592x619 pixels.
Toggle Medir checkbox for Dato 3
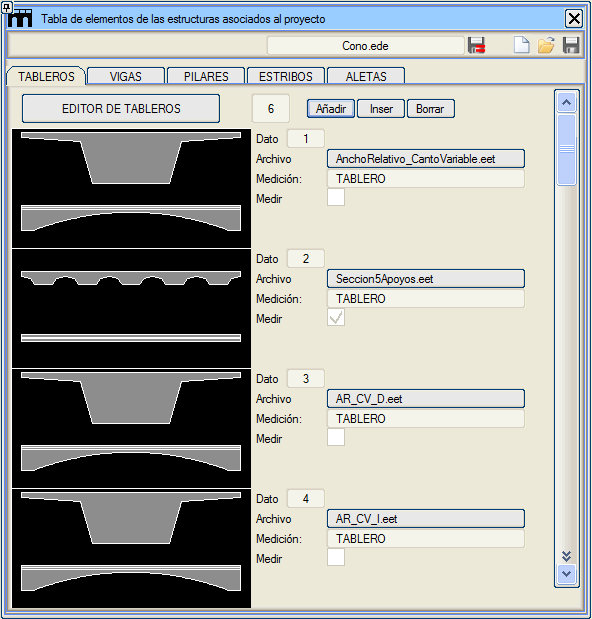click(x=336, y=437)
